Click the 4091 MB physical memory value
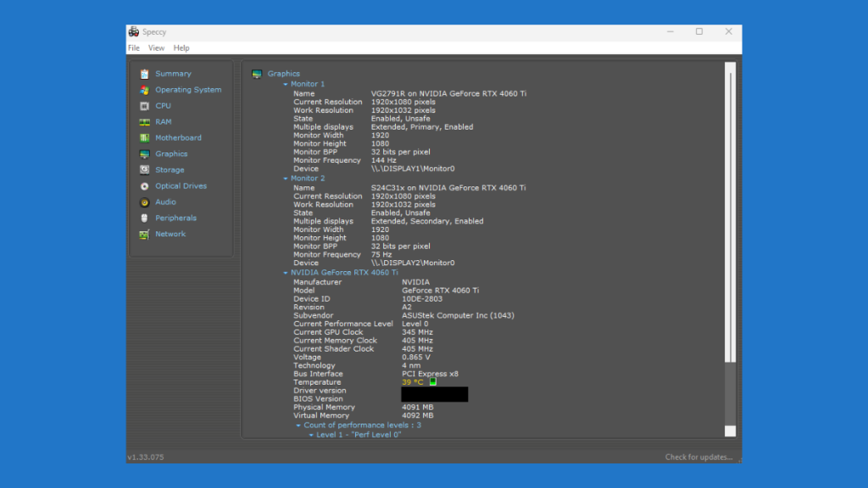The image size is (868, 488). click(417, 408)
